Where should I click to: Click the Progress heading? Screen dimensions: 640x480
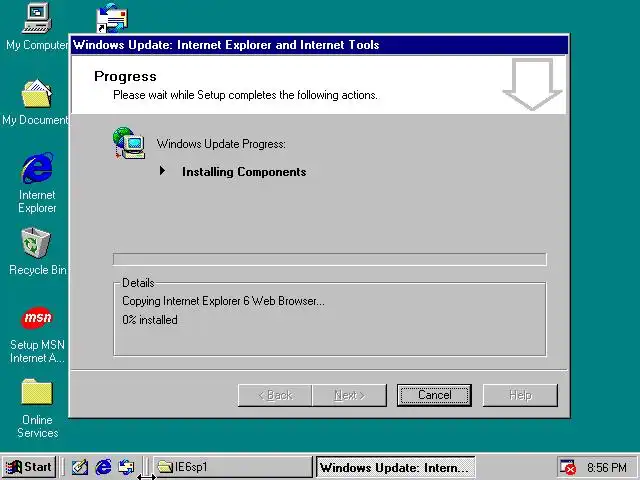coord(125,76)
